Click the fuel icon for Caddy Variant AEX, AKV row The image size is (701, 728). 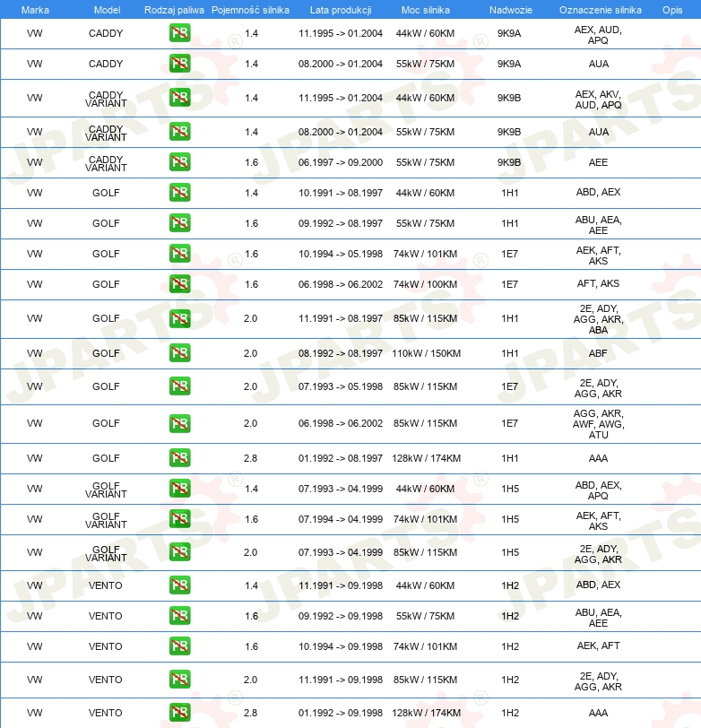pyautogui.click(x=179, y=98)
